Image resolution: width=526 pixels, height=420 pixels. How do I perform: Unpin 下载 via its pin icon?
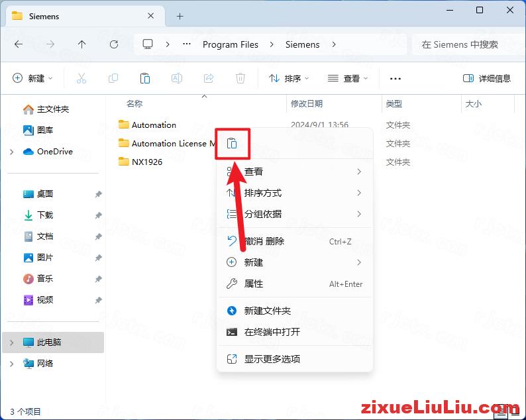click(x=98, y=215)
